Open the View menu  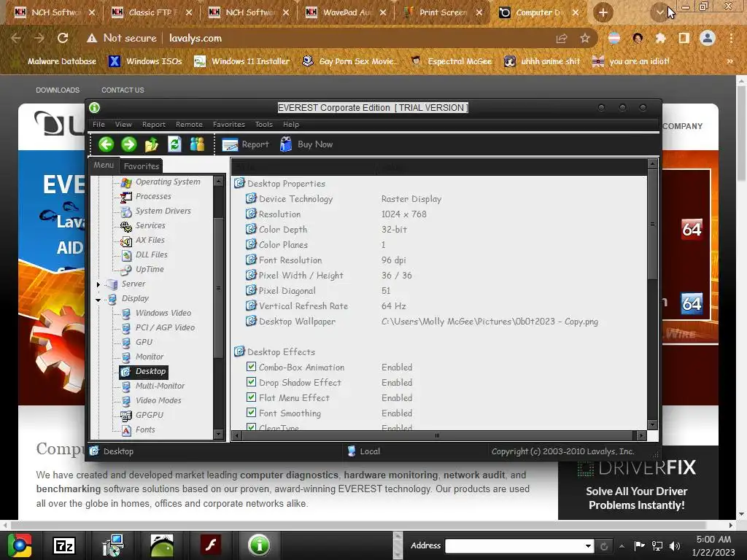click(x=123, y=124)
